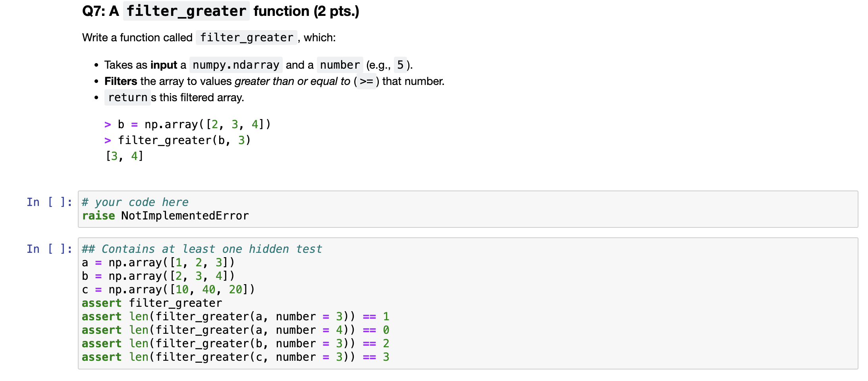Click the line 'a = np.array([1, 2, 3])'
The width and height of the screenshot is (868, 381).
click(x=158, y=262)
